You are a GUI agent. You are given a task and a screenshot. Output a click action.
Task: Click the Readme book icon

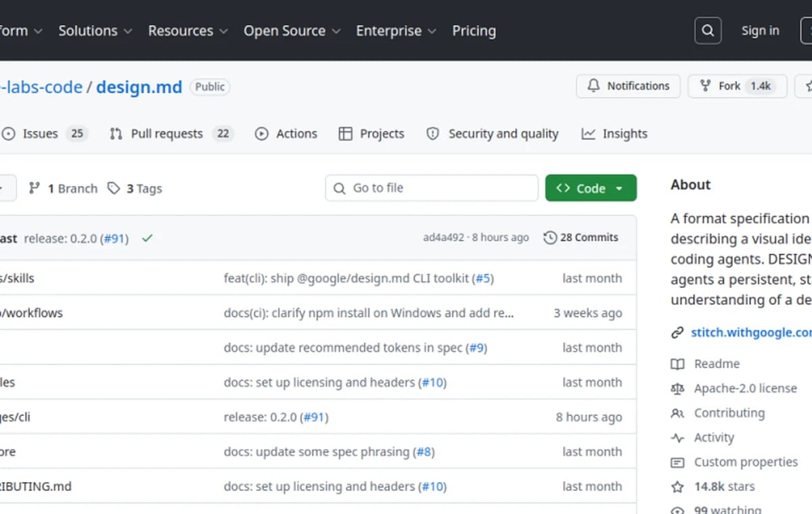pos(677,364)
